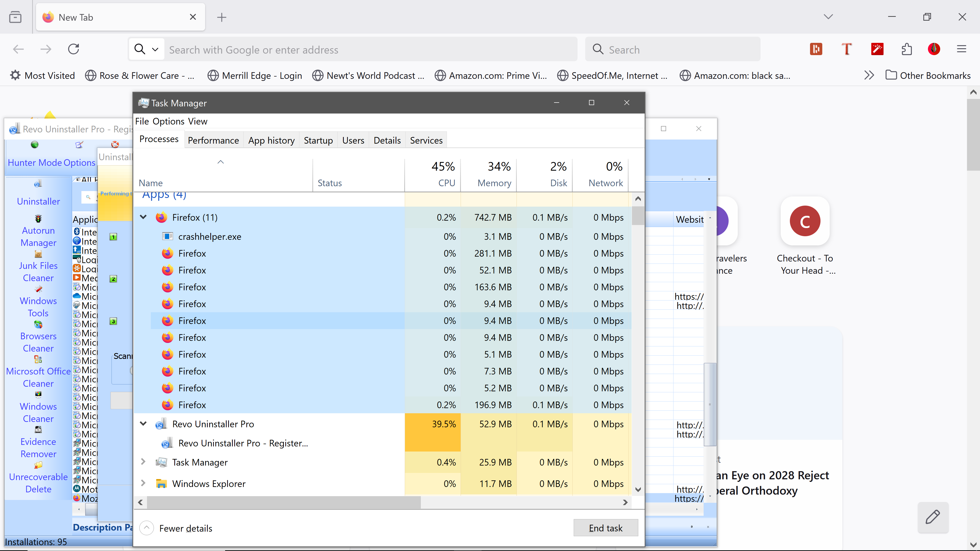Click Task Manager horizontal scrollbar thumb

[284, 502]
